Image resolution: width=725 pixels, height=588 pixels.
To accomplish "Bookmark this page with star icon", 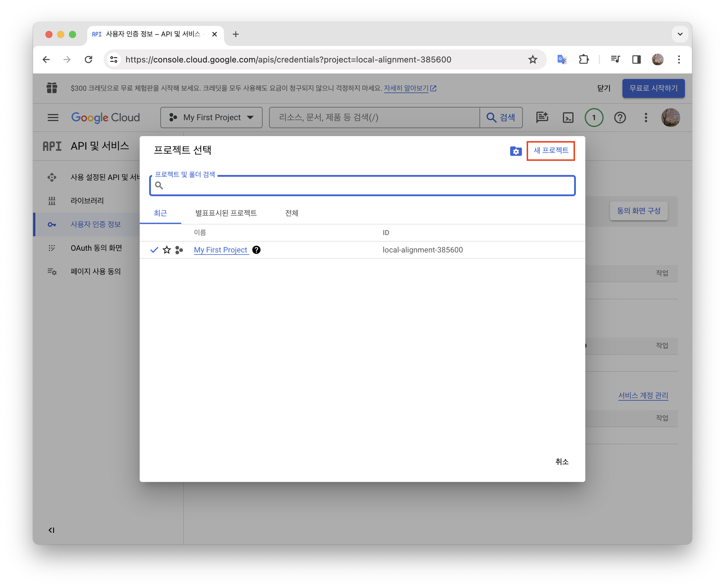I will [533, 60].
